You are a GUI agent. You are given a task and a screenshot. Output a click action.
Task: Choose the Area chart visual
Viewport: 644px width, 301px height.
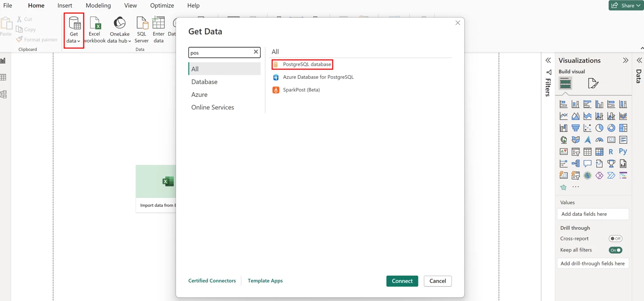(576, 116)
